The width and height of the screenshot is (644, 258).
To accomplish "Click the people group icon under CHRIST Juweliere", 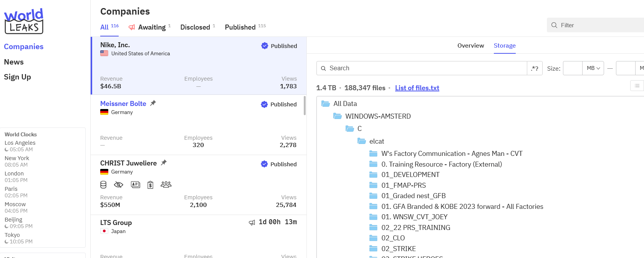I will click(166, 185).
